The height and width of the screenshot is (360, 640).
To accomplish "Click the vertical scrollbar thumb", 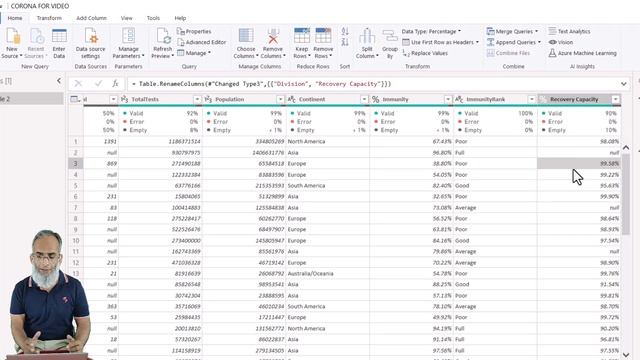I will point(626,194).
